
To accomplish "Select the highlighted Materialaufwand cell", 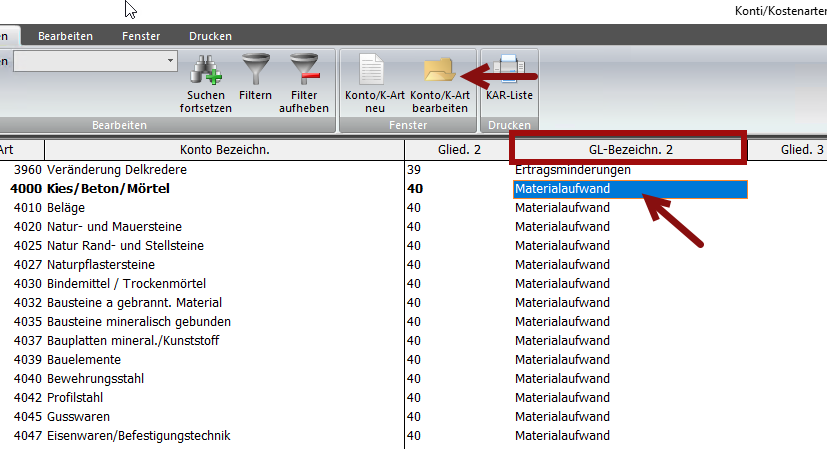I will (630, 189).
